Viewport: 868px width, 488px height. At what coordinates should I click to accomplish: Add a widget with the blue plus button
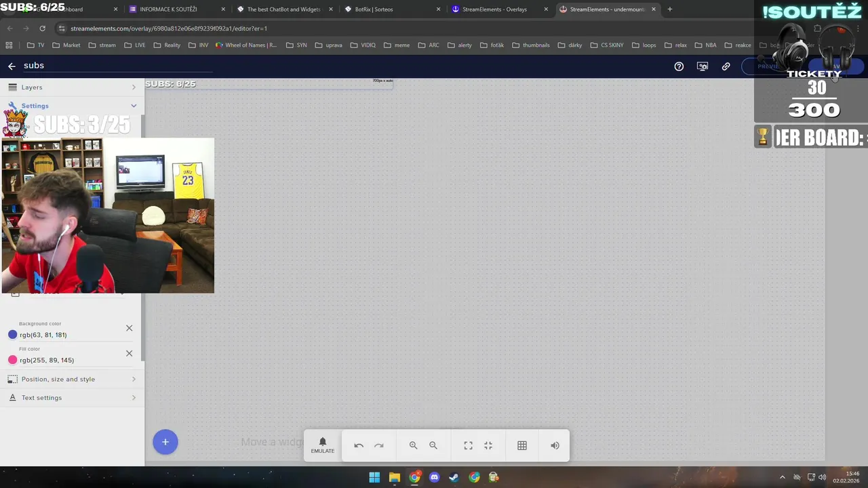pyautogui.click(x=165, y=442)
